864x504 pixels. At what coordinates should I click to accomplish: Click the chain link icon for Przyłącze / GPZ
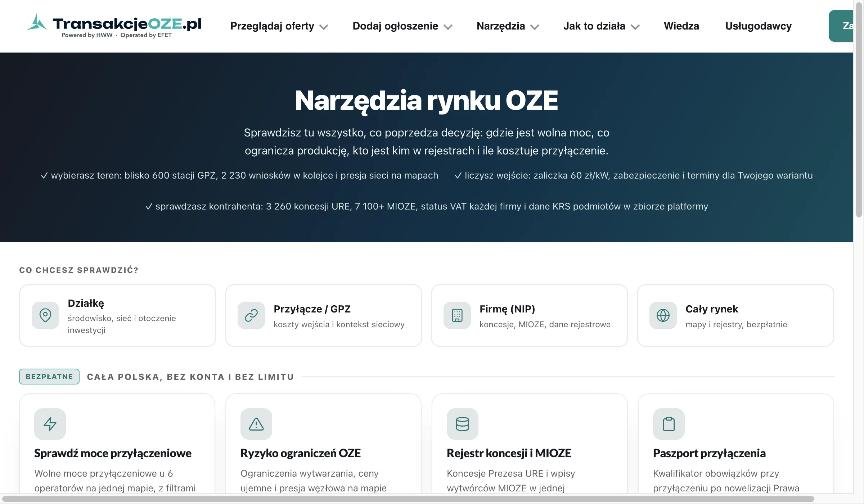(x=251, y=315)
